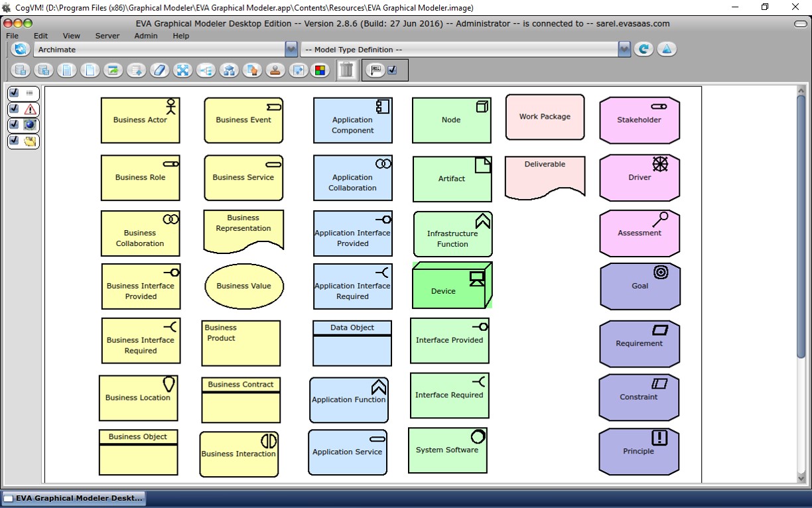The width and height of the screenshot is (812, 508).
Task: Toggle the warning triangle checkbox
Action: click(13, 109)
